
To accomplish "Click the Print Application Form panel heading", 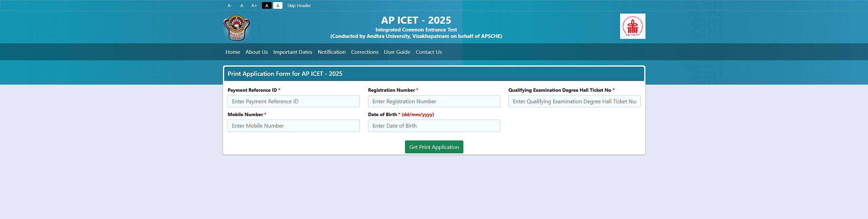I will 285,74.
